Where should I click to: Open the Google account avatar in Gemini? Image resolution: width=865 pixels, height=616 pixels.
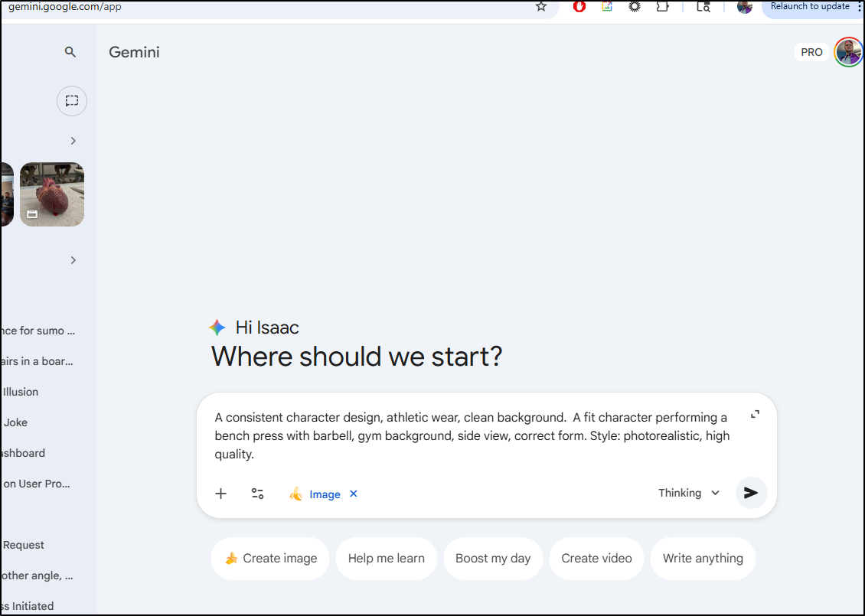848,52
